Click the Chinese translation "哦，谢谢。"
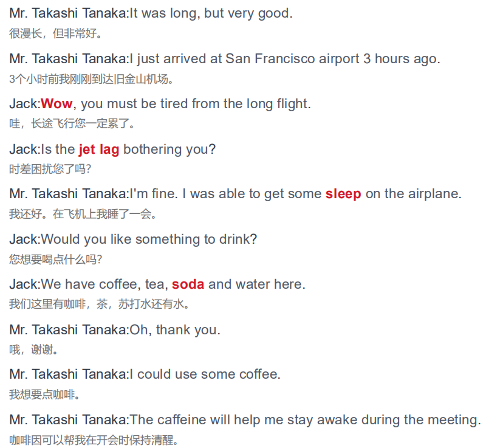 (x=33, y=350)
